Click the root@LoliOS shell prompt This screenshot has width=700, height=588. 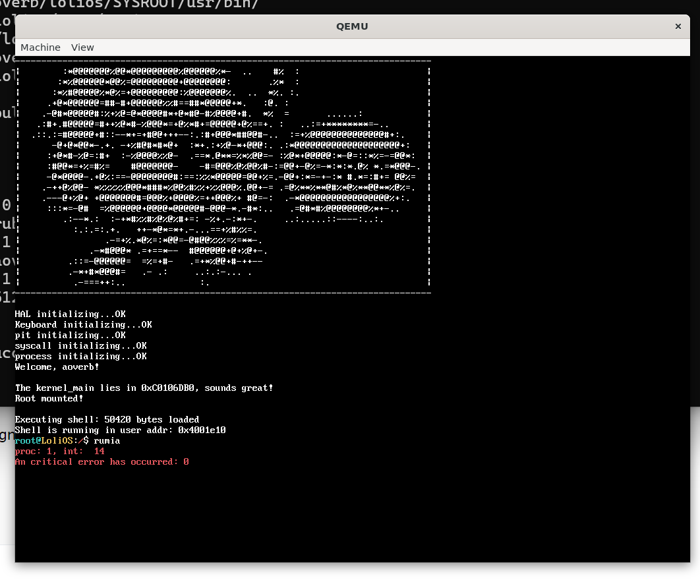pyautogui.click(x=51, y=441)
